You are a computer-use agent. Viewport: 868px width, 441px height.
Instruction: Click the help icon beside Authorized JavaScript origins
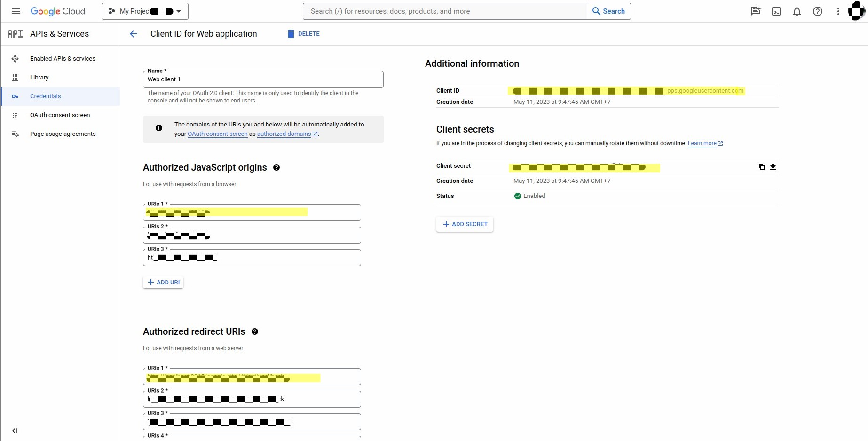tap(276, 167)
